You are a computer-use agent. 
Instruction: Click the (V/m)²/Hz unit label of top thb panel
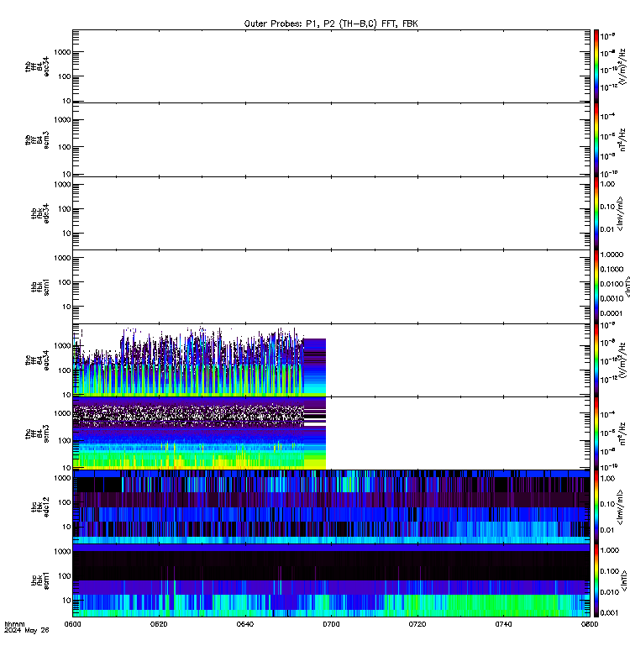click(x=622, y=66)
